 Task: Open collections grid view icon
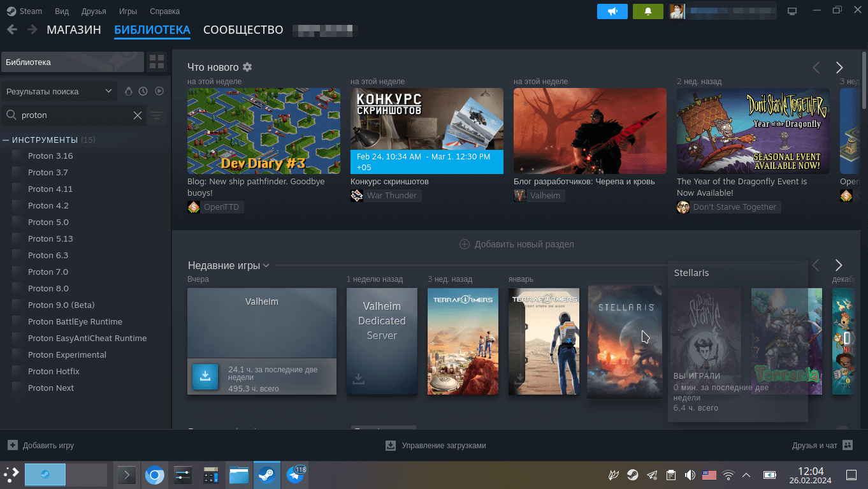tap(156, 62)
